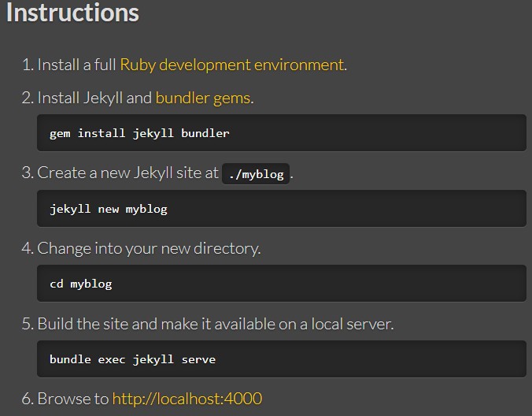The image size is (532, 416).
Task: Click list number 1 before Install
Action: pyautogui.click(x=28, y=65)
